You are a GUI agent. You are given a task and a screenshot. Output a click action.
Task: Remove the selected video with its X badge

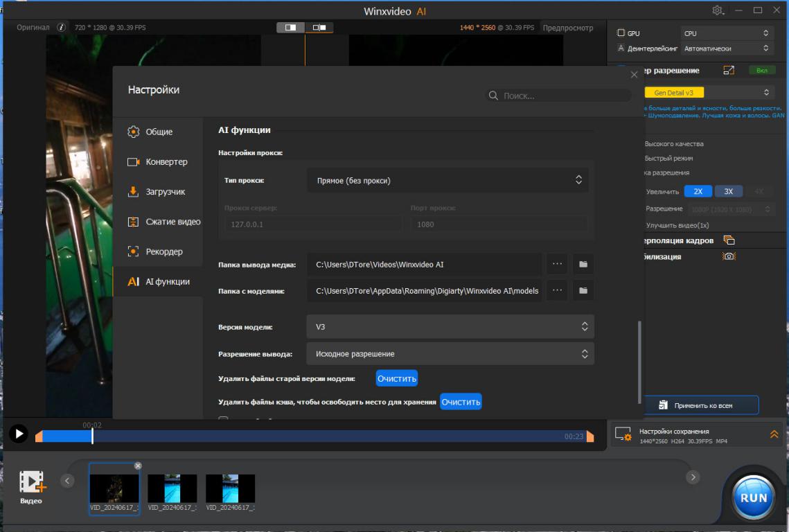click(x=137, y=466)
